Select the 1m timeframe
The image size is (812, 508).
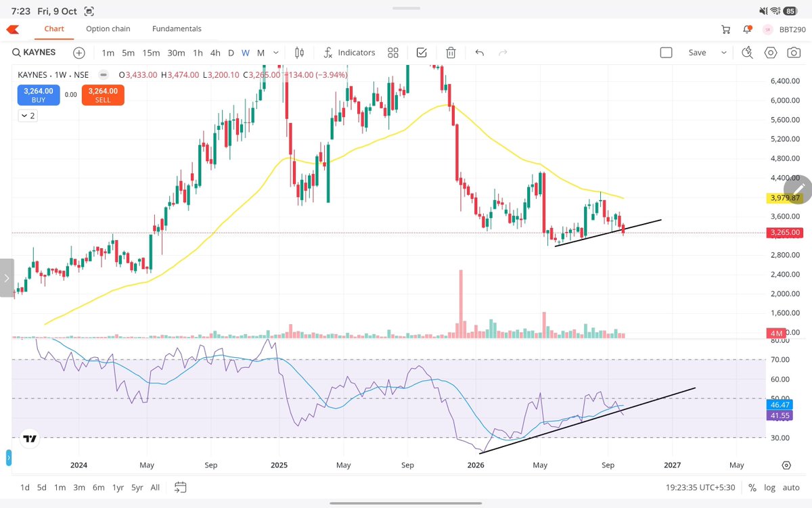tap(108, 53)
